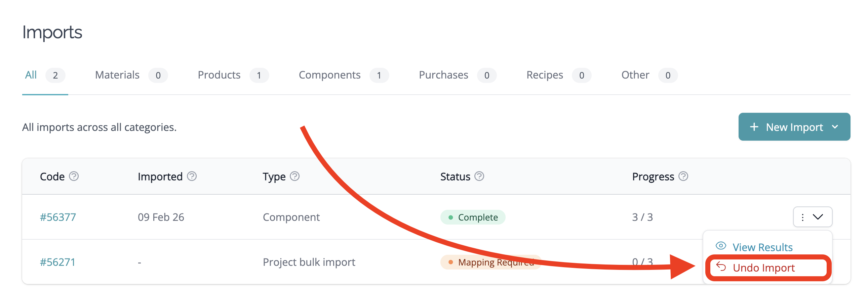The image size is (868, 290).
Task: Click the Component type cell
Action: pyautogui.click(x=291, y=217)
